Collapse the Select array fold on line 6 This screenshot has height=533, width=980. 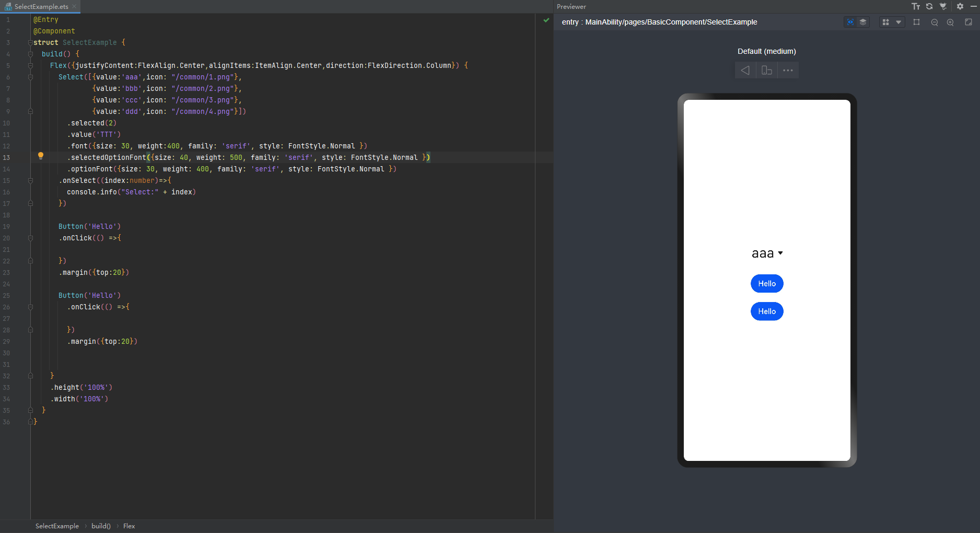point(30,77)
